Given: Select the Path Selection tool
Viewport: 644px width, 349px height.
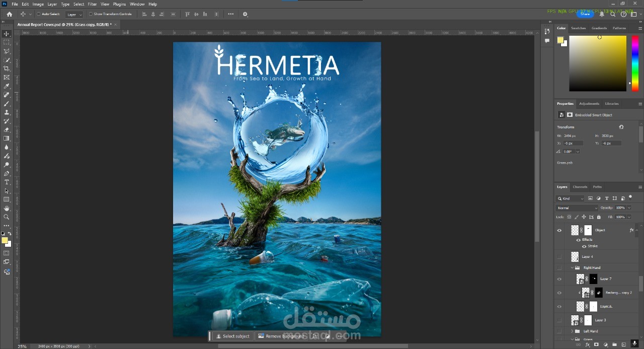Looking at the screenshot, I should [7, 191].
